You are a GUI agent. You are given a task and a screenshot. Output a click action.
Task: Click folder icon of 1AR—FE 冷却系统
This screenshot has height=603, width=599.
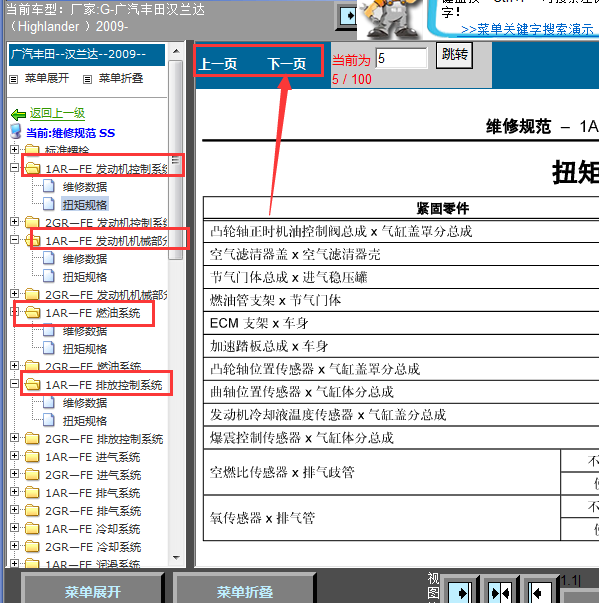click(x=32, y=528)
